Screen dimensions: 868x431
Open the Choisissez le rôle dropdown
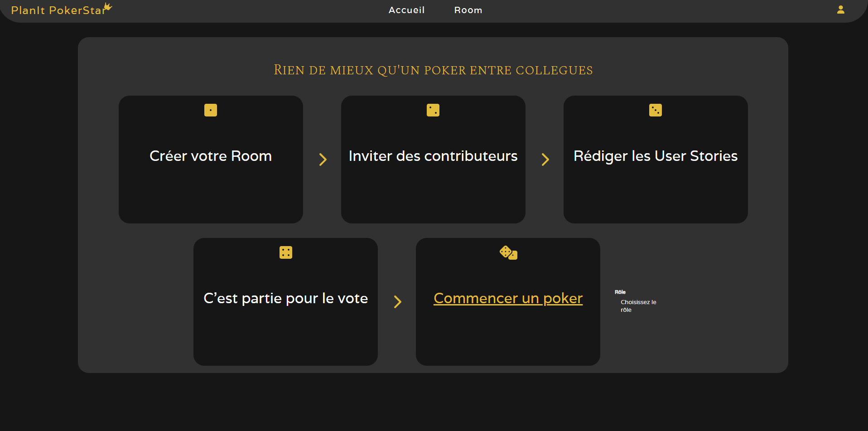pyautogui.click(x=638, y=306)
